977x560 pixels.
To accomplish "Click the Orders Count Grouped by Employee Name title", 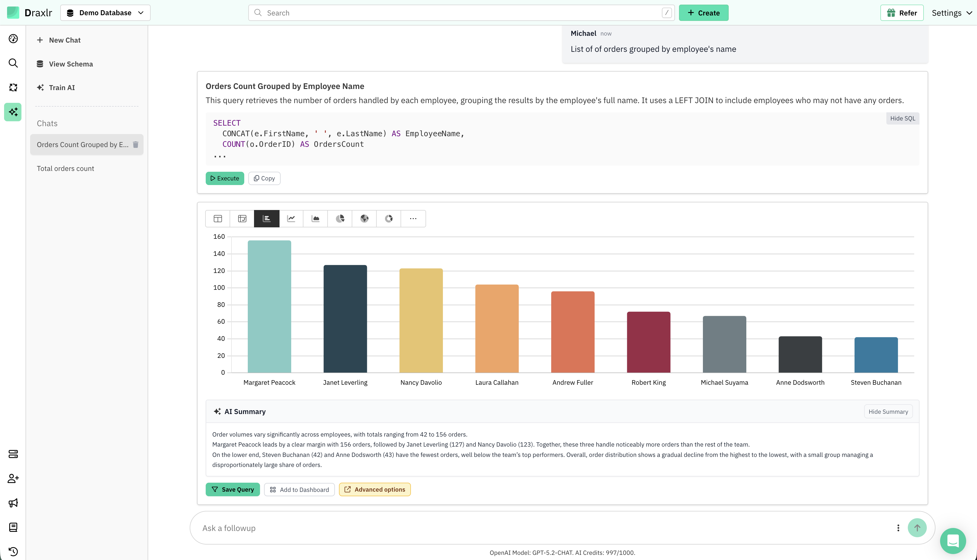I will (285, 86).
